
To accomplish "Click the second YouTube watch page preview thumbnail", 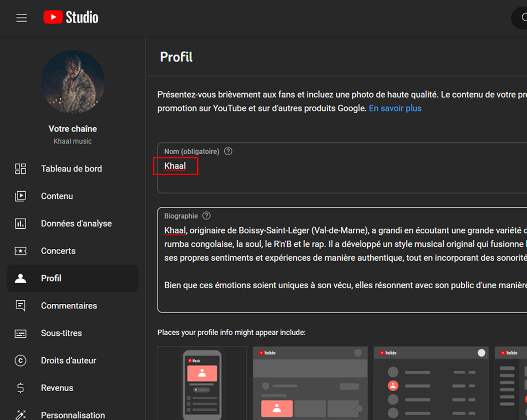I will tap(310, 383).
